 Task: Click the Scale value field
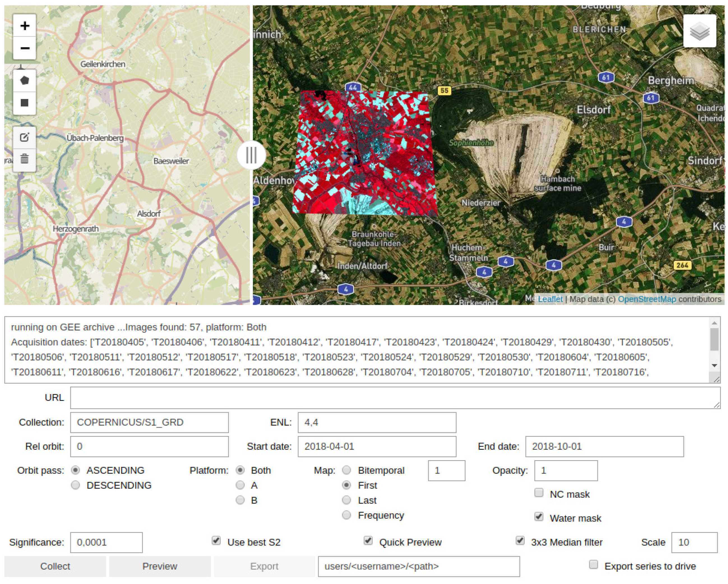(694, 542)
